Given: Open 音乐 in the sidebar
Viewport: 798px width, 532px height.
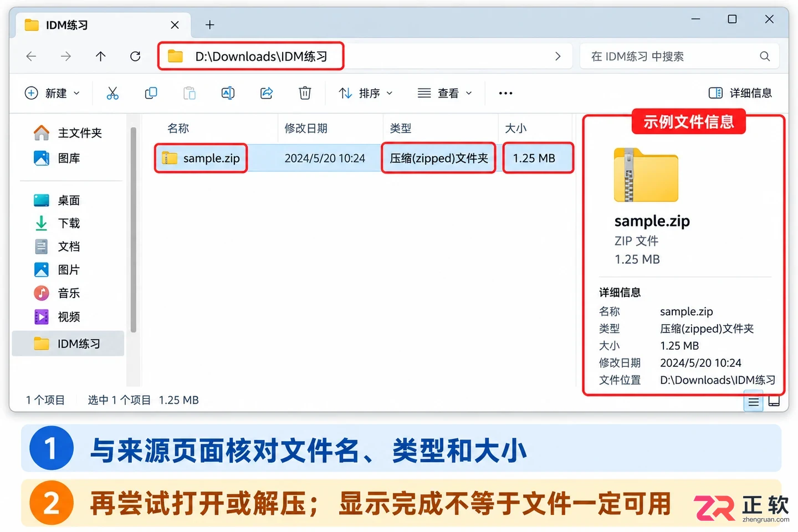Looking at the screenshot, I should click(x=57, y=293).
